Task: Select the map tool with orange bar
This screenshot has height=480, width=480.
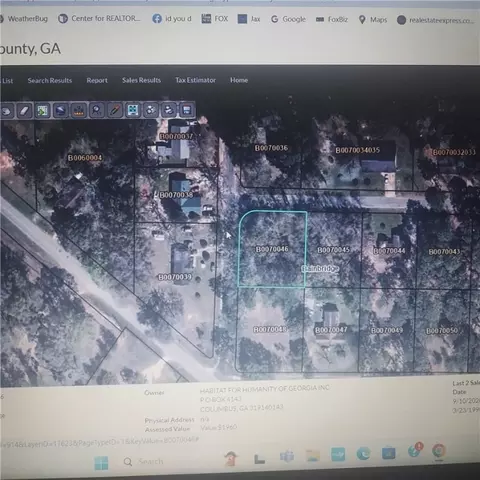Action: point(79,110)
